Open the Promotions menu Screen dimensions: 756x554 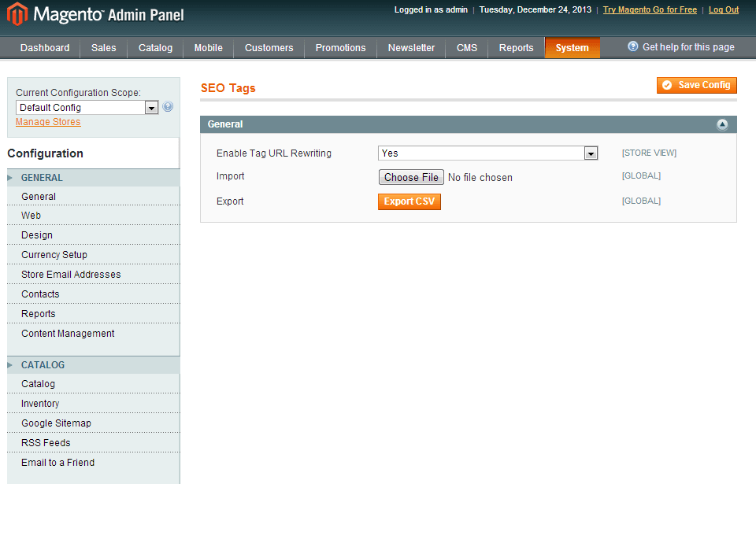tap(340, 48)
